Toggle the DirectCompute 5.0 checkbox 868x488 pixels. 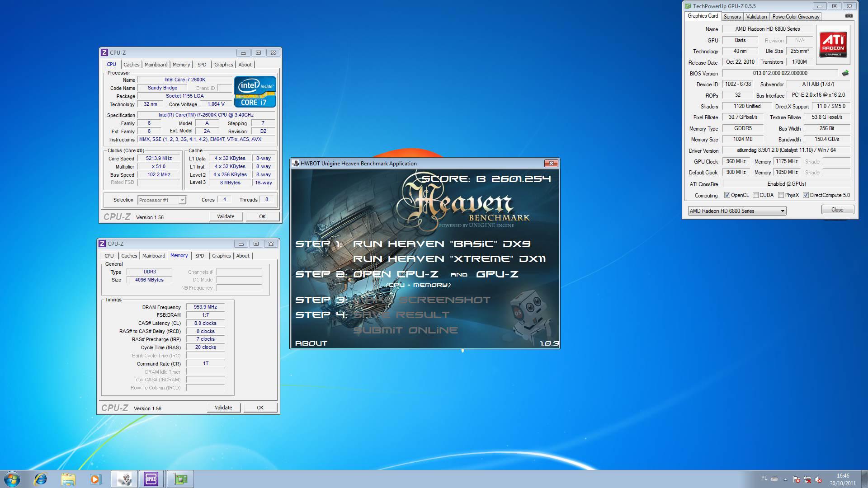coord(806,195)
